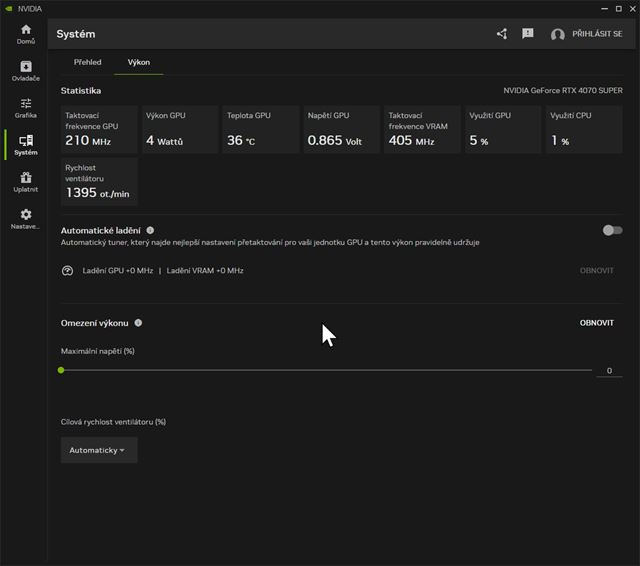This screenshot has width=640, height=566.
Task: Click OBNOVIT next to Ladění GPU
Action: pos(596,271)
